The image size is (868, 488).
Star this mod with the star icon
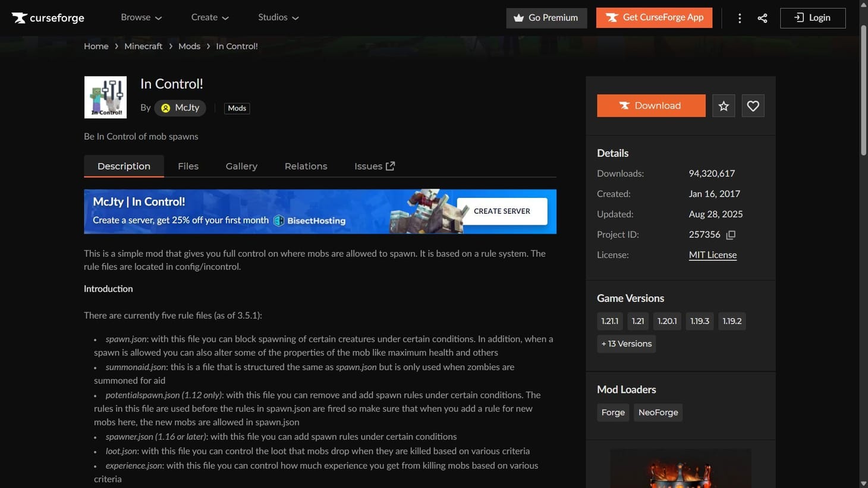(x=724, y=106)
